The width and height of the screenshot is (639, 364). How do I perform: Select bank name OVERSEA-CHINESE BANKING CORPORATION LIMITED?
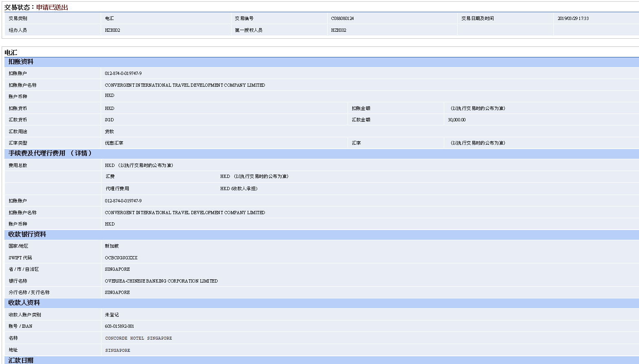tap(161, 281)
